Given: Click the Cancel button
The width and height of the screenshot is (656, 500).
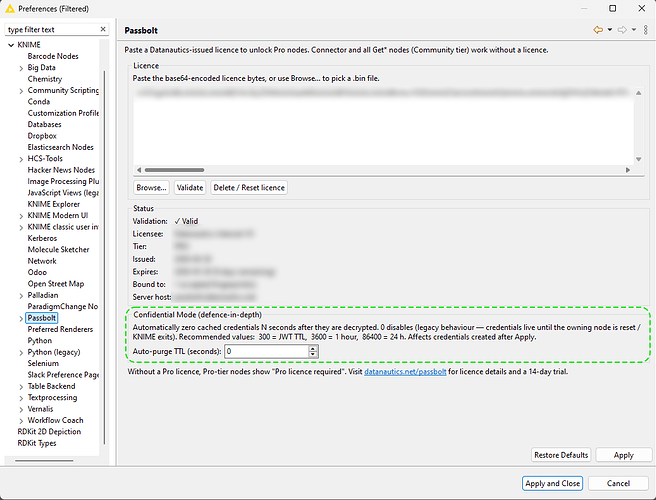Looking at the screenshot, I should [x=618, y=483].
